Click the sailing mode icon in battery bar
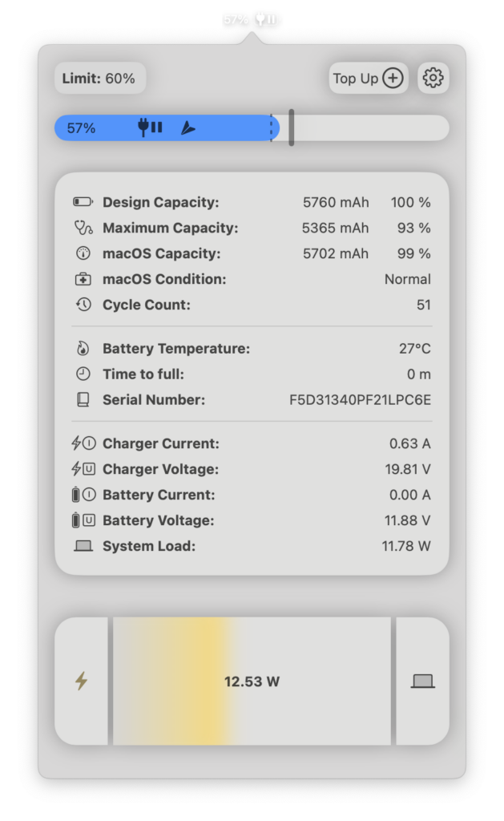This screenshot has height=821, width=504. pyautogui.click(x=187, y=127)
